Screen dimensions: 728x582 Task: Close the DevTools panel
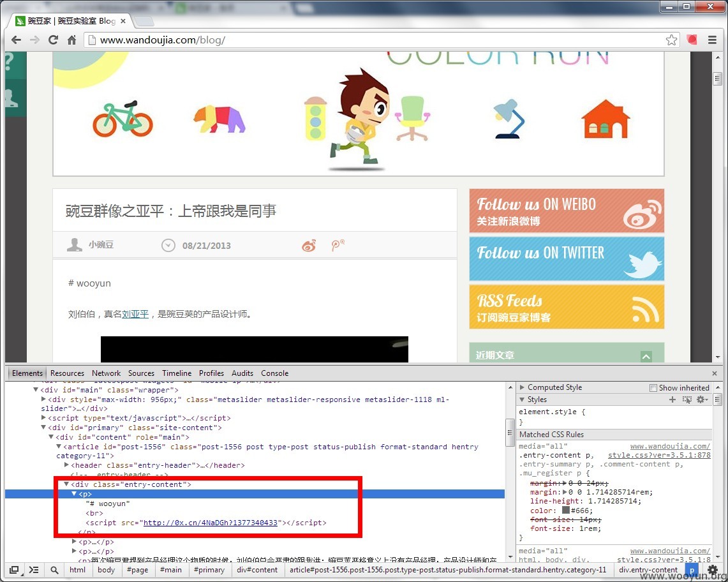tap(715, 373)
